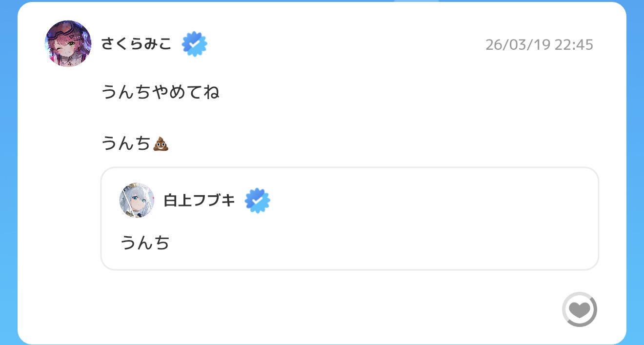The width and height of the screenshot is (644, 345).
Task: Click the drag handle at top edge
Action: click(416, 1)
